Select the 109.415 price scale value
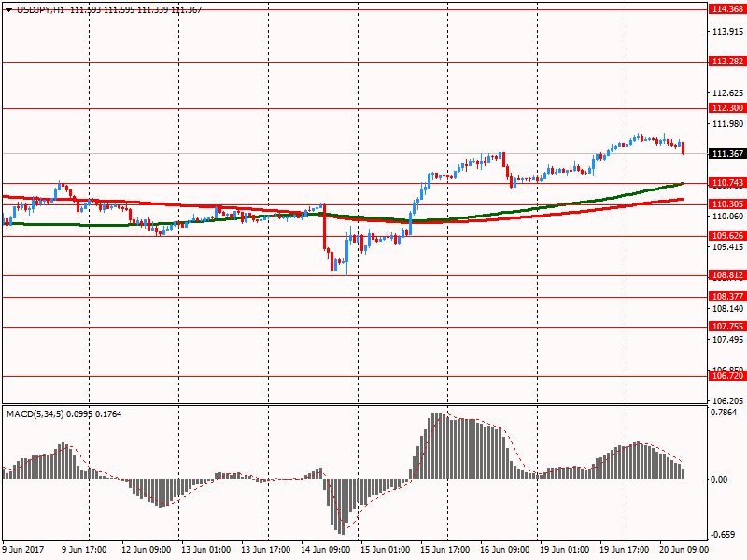The image size is (747, 560). [x=727, y=246]
